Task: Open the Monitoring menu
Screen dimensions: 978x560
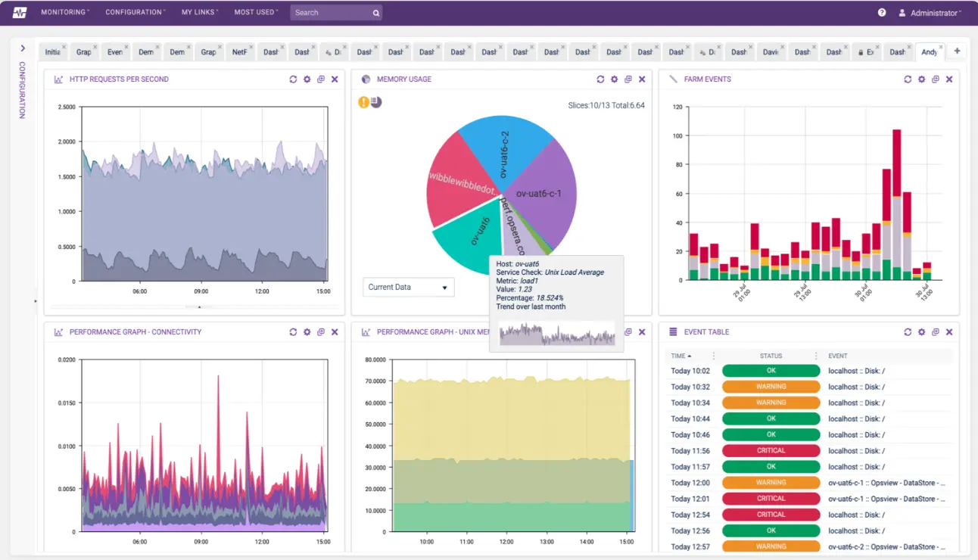Action: coord(65,12)
